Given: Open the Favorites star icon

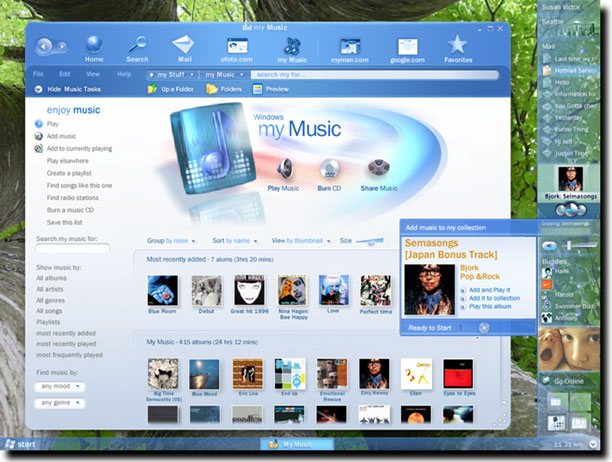Looking at the screenshot, I should [x=457, y=44].
